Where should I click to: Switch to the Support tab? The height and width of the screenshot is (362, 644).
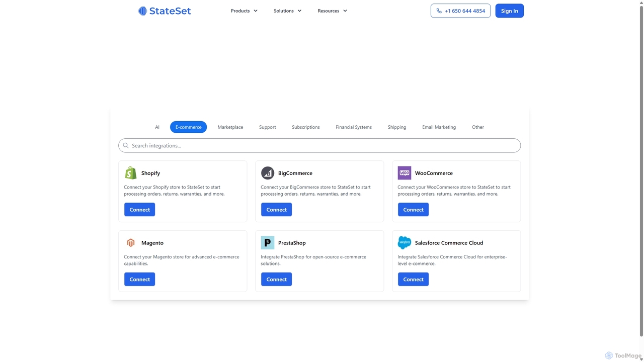268,127
